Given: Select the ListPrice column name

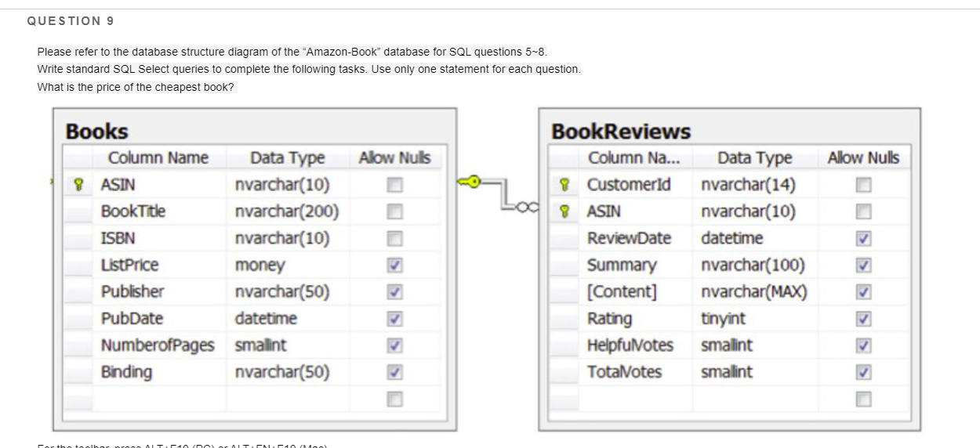Looking at the screenshot, I should pyautogui.click(x=129, y=266).
